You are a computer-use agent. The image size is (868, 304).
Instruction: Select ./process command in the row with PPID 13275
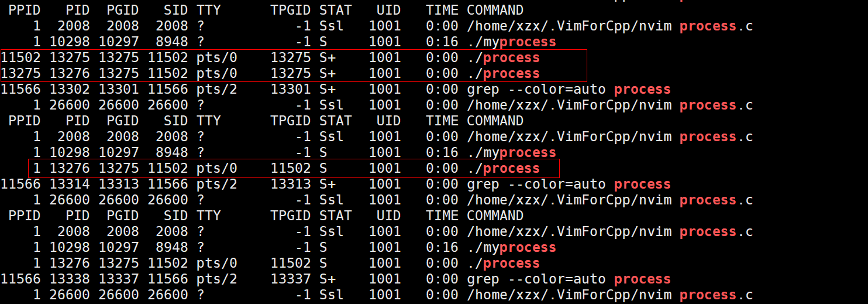(x=504, y=73)
